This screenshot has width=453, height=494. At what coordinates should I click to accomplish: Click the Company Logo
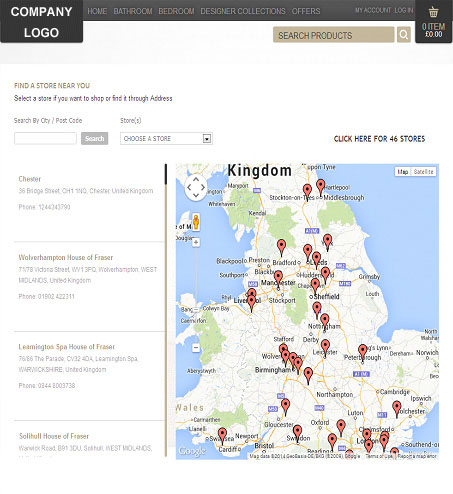pyautogui.click(x=41, y=22)
